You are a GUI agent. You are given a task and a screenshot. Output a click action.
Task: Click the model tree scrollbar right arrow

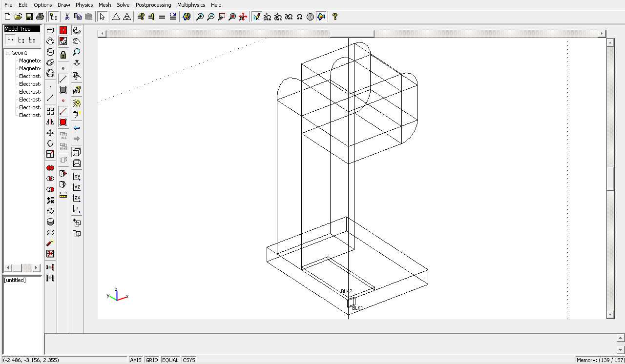[37, 268]
